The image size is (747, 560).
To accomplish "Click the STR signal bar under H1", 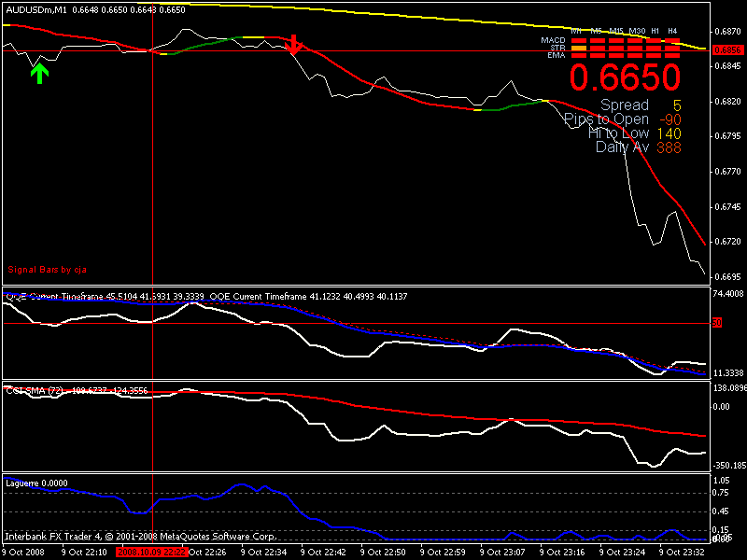I will 654,49.
